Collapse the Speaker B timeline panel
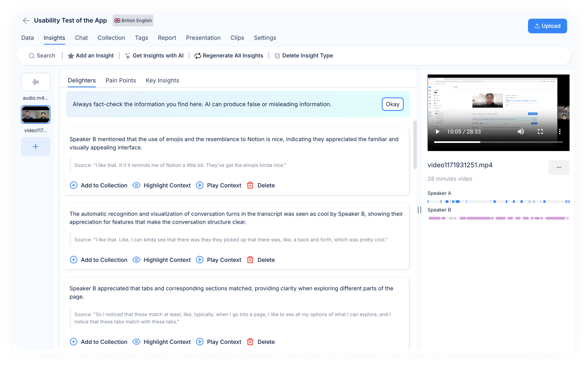Image resolution: width=588 pixels, height=365 pixels. pyautogui.click(x=420, y=209)
